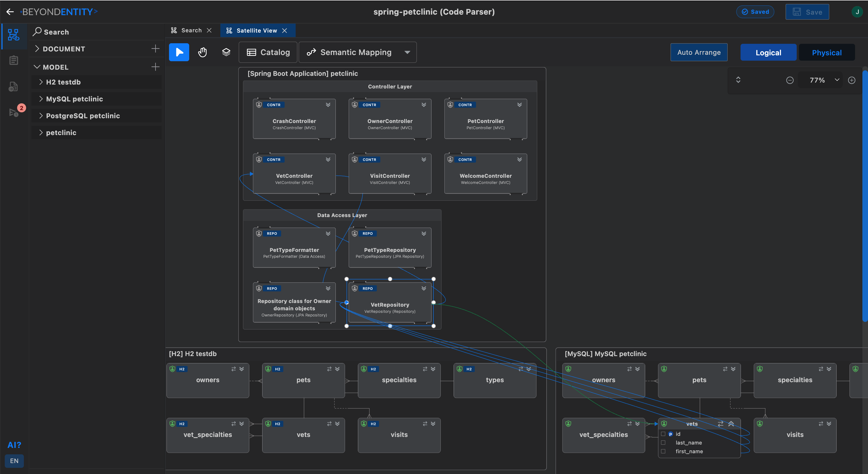Expand the DOCUMENT section
The image size is (868, 474).
coord(37,49)
